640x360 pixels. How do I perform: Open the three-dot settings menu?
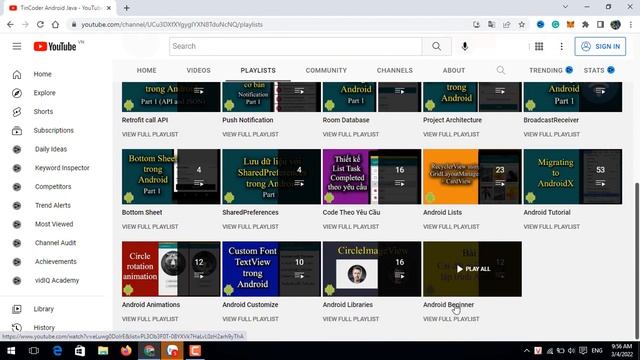(x=562, y=47)
